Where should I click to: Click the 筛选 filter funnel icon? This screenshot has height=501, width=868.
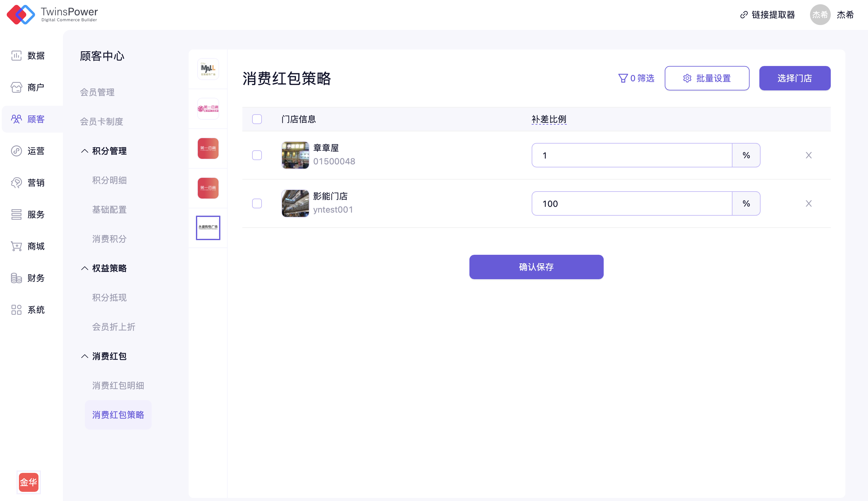[x=623, y=79]
